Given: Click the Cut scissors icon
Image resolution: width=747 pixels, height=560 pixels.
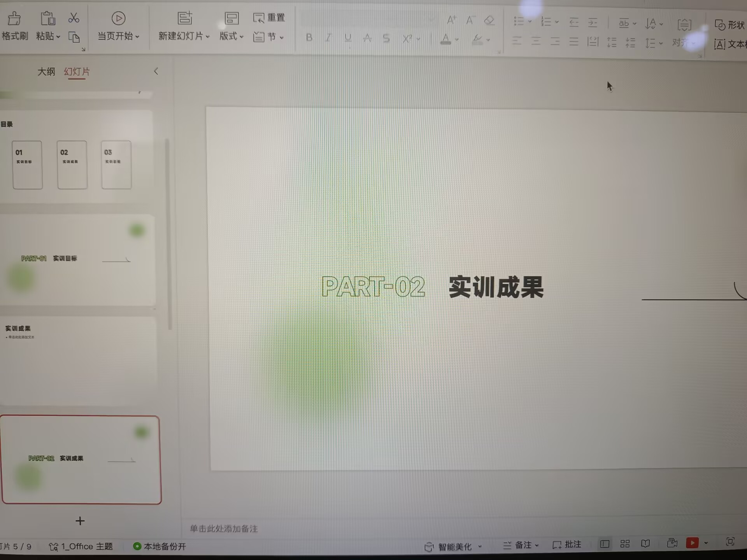Looking at the screenshot, I should tap(74, 18).
